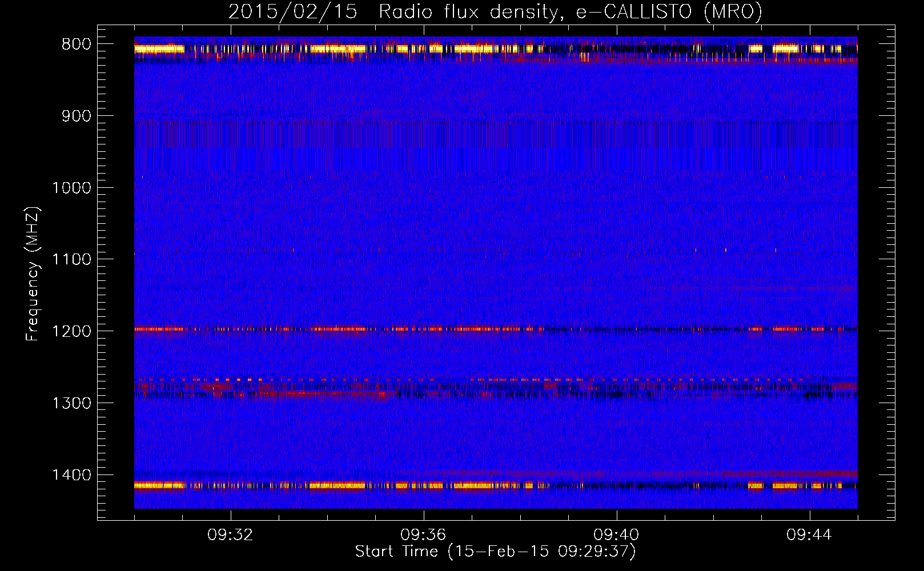Viewport: 924px width, 571px height.
Task: Click the 09:32 time tick label
Action: [230, 535]
